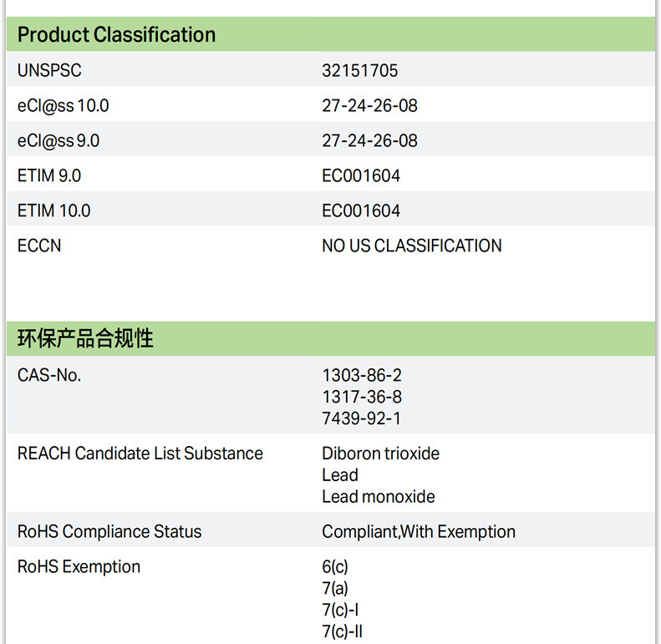
Task: Click the CAS-No. label
Action: pyautogui.click(x=49, y=375)
